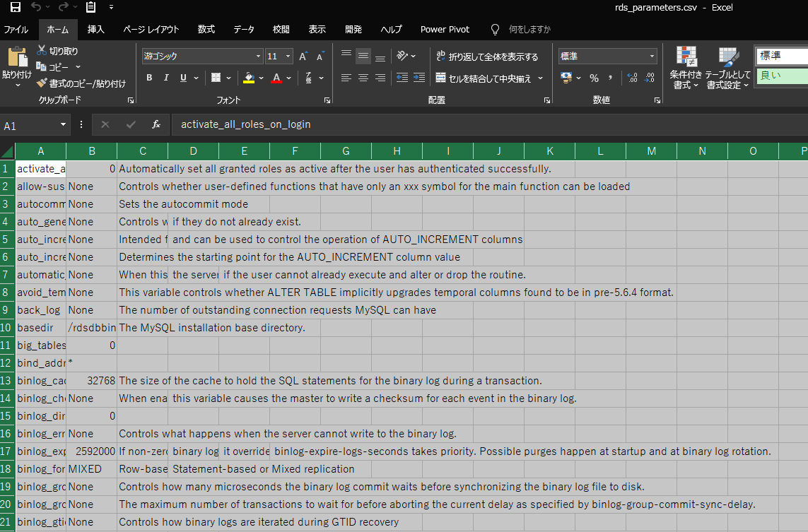
Task: Click align left icon
Action: coord(346,78)
